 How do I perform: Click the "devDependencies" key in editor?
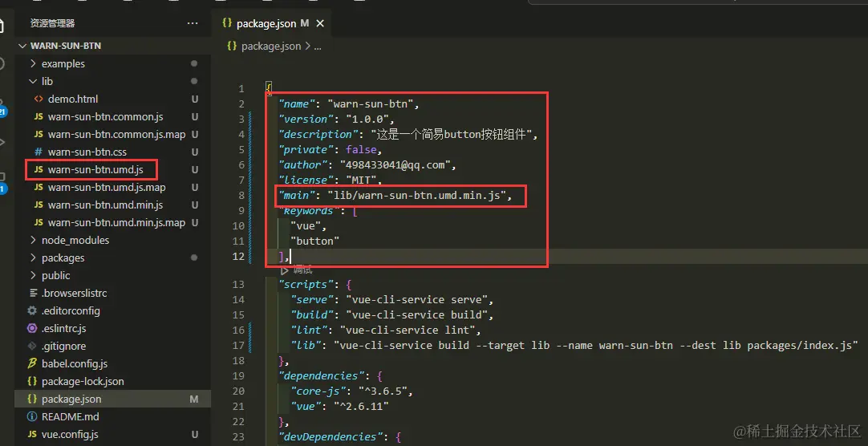(x=330, y=436)
